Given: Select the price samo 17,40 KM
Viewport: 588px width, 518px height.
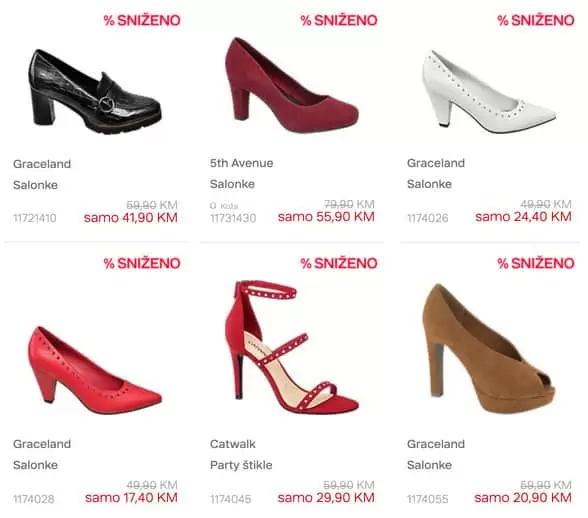Looking at the screenshot, I should coord(131,497).
